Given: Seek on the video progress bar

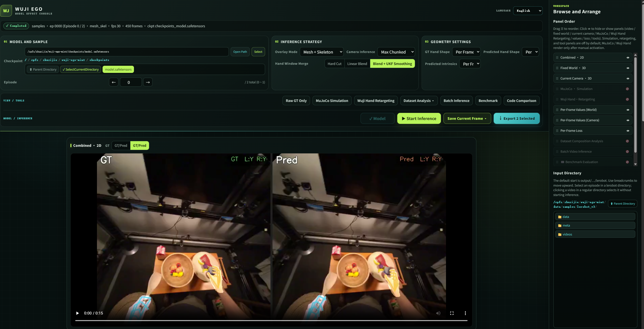Looking at the screenshot, I should click(x=271, y=321).
